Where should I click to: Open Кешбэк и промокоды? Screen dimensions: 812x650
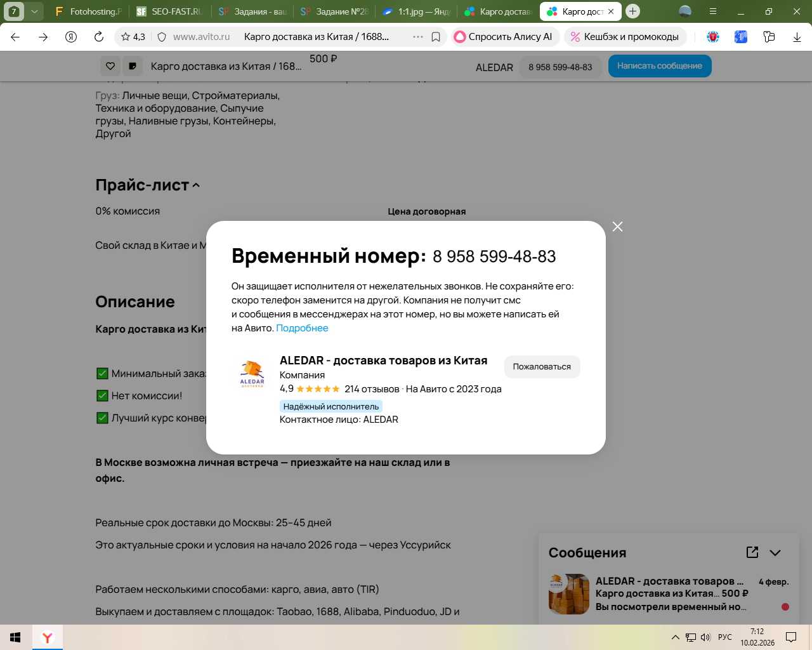click(625, 37)
